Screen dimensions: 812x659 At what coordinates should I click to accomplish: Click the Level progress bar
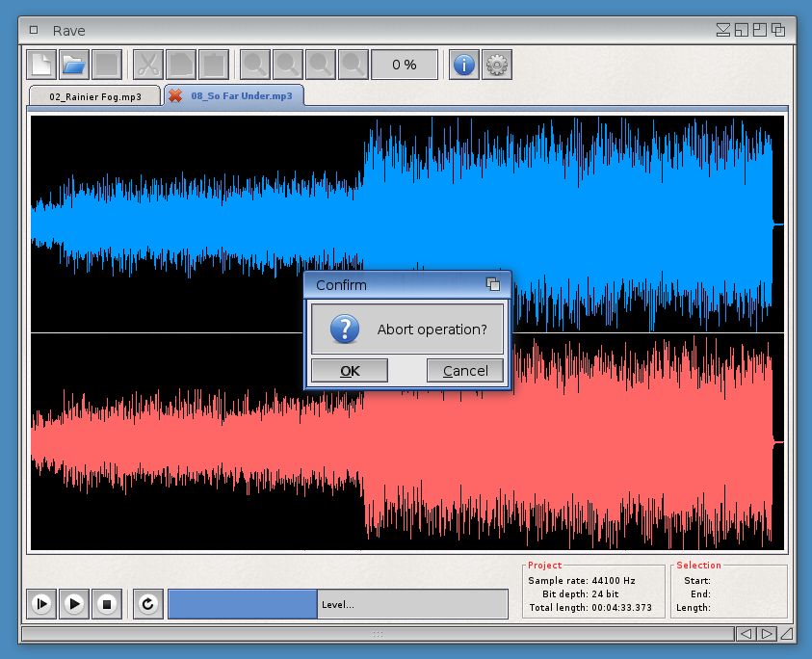pos(337,604)
